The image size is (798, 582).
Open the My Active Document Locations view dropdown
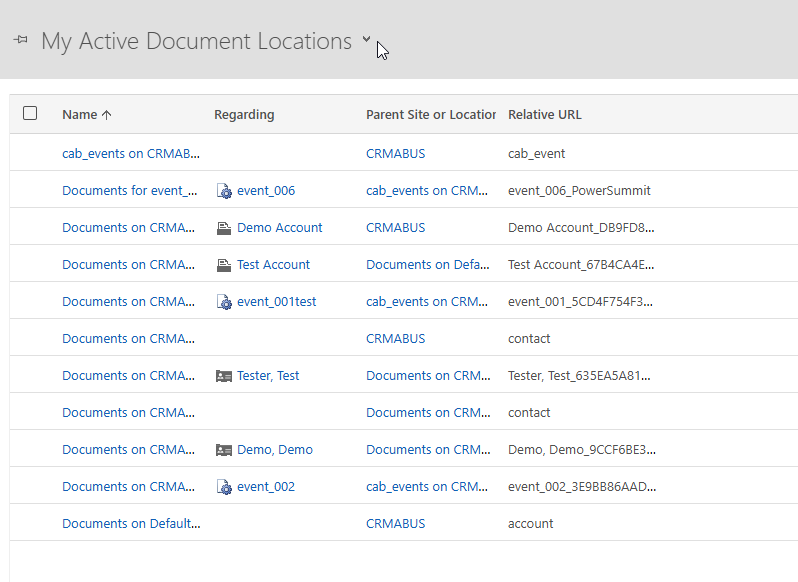click(366, 39)
